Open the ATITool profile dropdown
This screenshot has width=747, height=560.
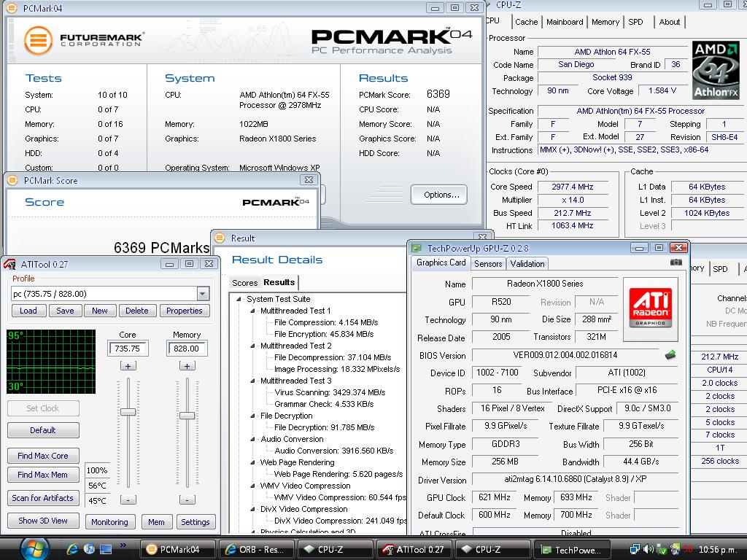click(x=203, y=294)
